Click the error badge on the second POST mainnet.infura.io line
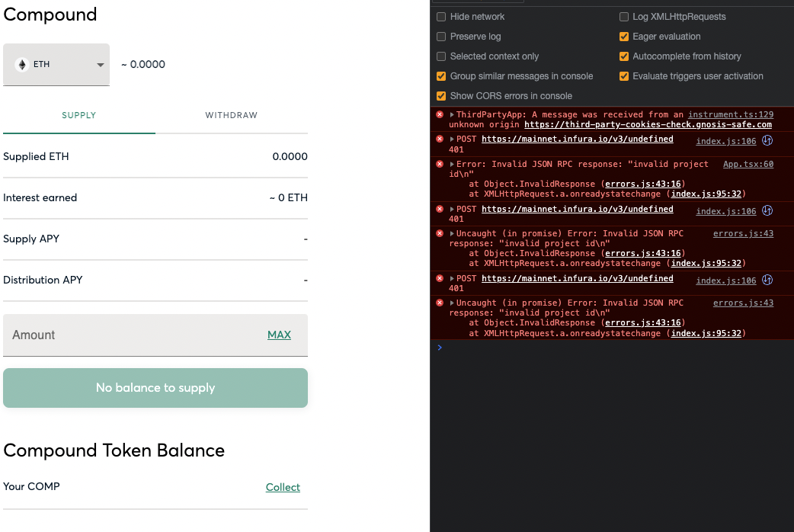794x532 pixels. click(x=440, y=208)
